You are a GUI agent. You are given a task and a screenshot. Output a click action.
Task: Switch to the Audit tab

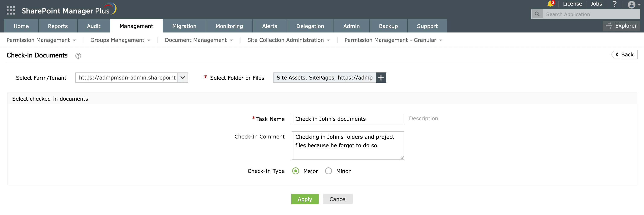click(93, 26)
